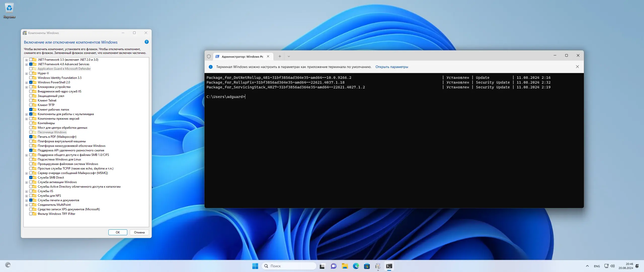Viewport: 644px width, 272px height.
Task: Enable the Telnet client (Клиент Telnet) checkbox
Action: pyautogui.click(x=31, y=100)
